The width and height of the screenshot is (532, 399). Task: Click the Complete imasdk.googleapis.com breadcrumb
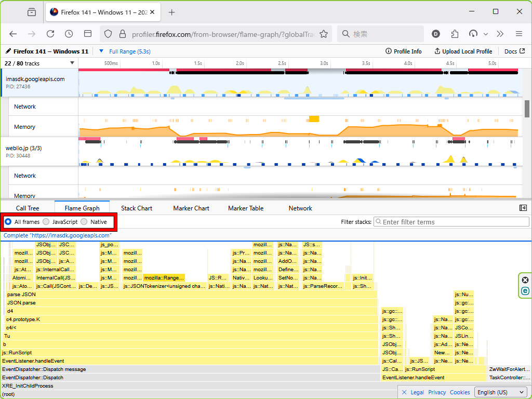(58, 235)
